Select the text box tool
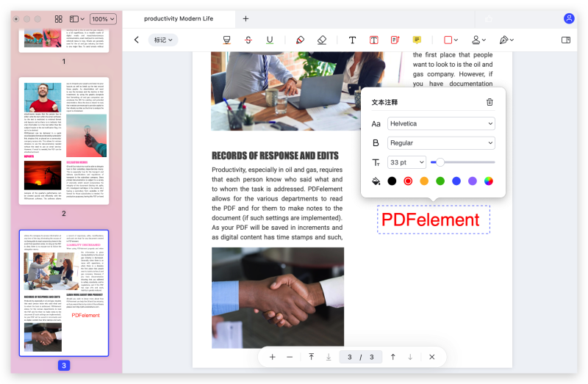Screen dimensions: 588x384 click(x=373, y=40)
